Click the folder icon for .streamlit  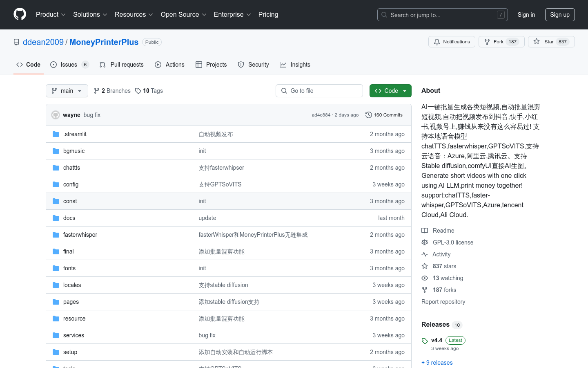point(56,134)
